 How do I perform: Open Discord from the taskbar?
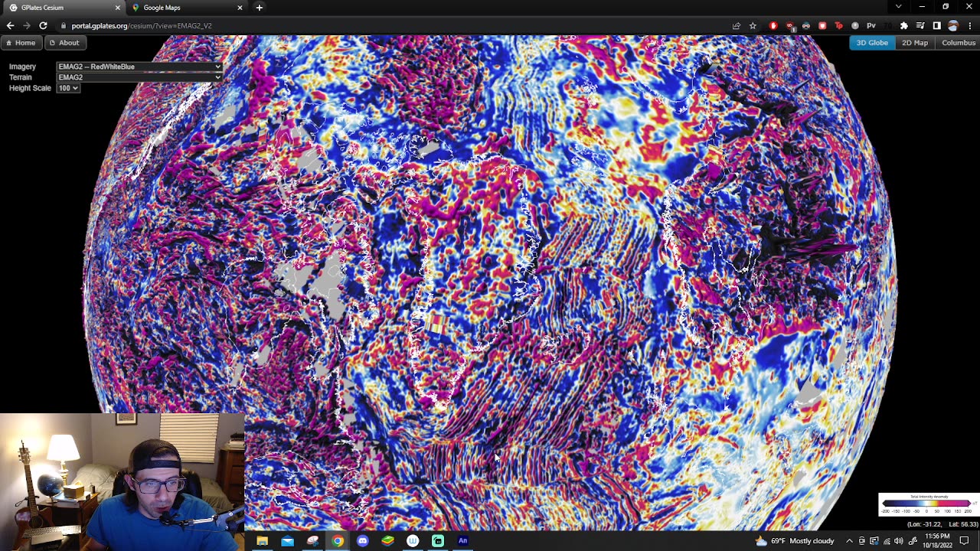point(363,541)
